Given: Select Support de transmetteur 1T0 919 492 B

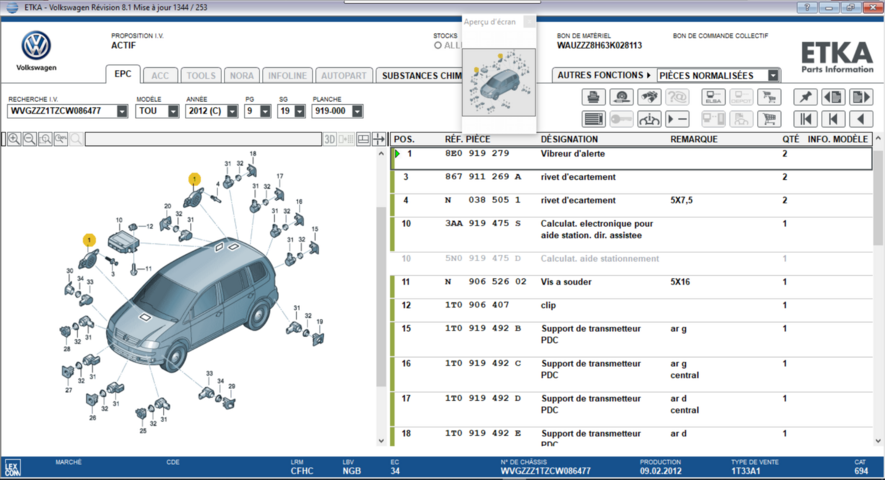Looking at the screenshot, I should (632, 339).
